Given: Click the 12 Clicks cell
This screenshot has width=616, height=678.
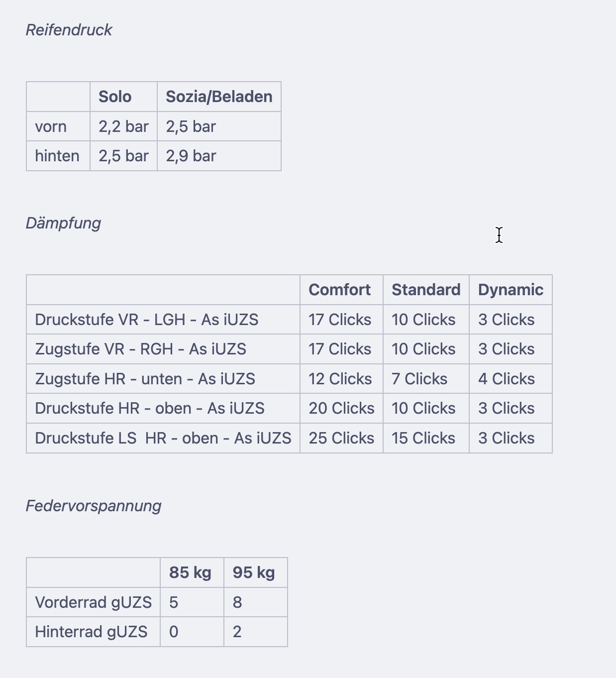Looking at the screenshot, I should [340, 379].
